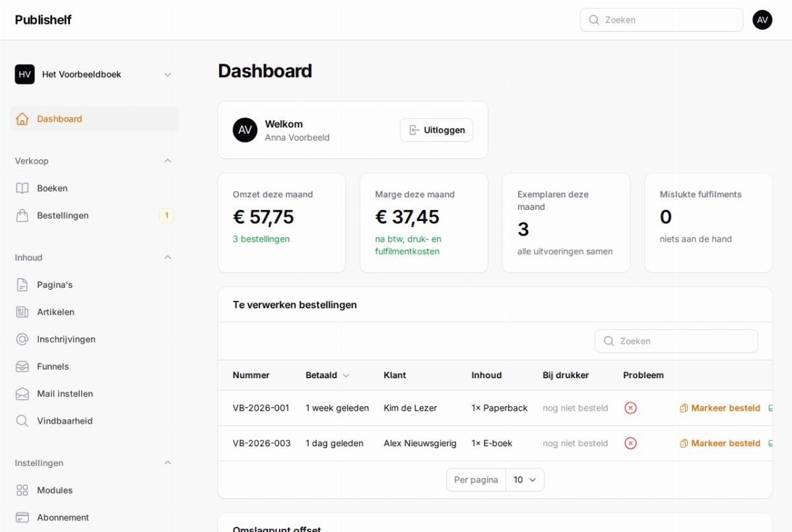
Task: Focus the orders table Zoeken field
Action: coord(676,341)
